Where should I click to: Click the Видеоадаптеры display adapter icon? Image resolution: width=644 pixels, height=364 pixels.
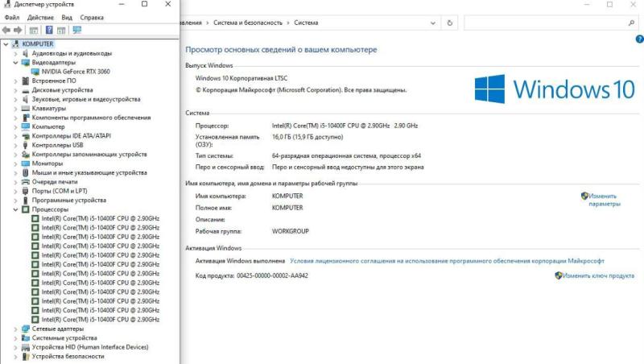point(26,63)
